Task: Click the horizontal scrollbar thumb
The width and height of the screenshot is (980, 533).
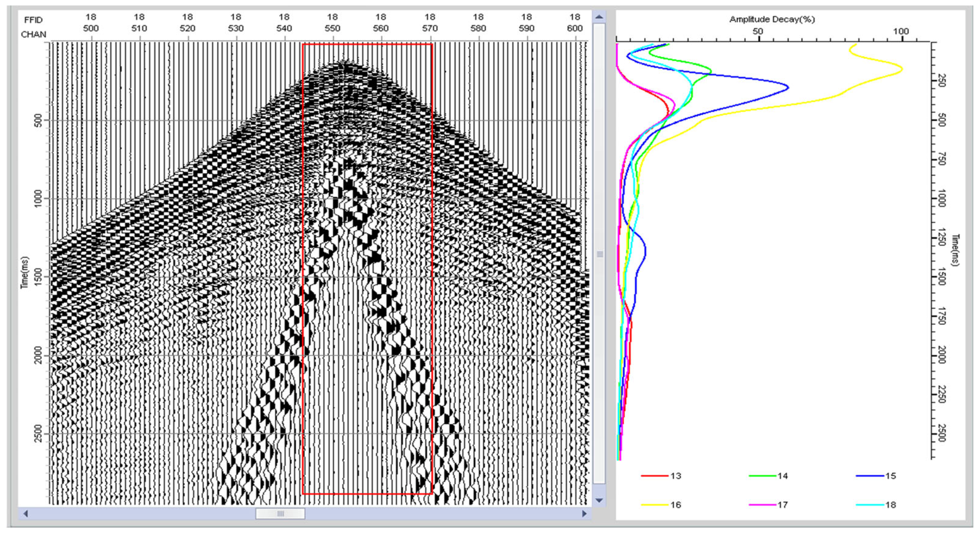Action: click(280, 514)
